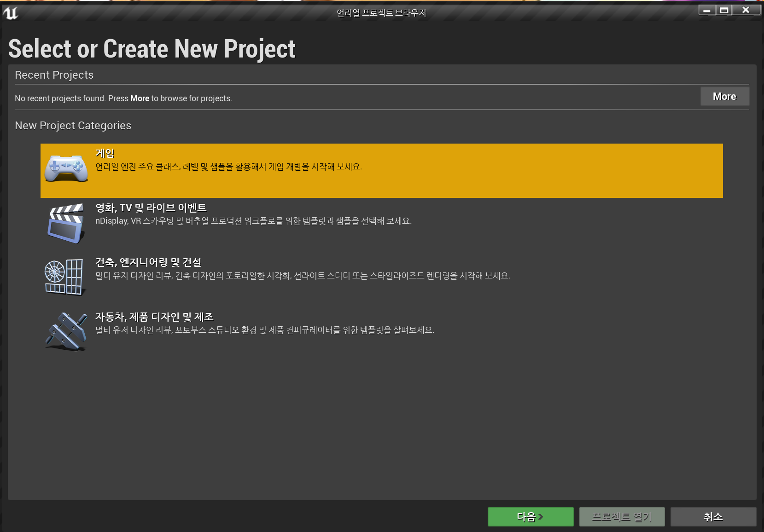The width and height of the screenshot is (764, 532).
Task: Select the clapperboard icon for film and TV
Action: tap(66, 223)
